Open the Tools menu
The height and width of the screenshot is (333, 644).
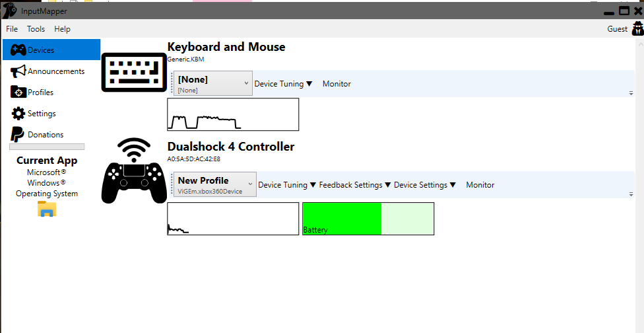[36, 29]
